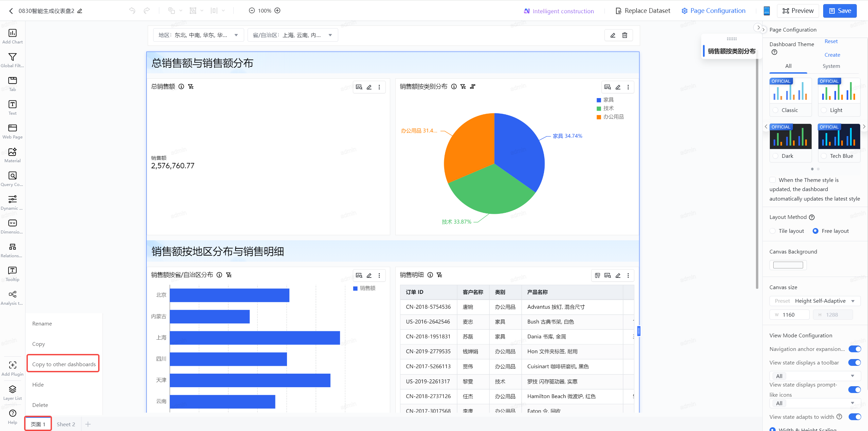Image resolution: width=868 pixels, height=431 pixels.
Task: Open the Canvas Background color swatch
Action: tap(788, 265)
